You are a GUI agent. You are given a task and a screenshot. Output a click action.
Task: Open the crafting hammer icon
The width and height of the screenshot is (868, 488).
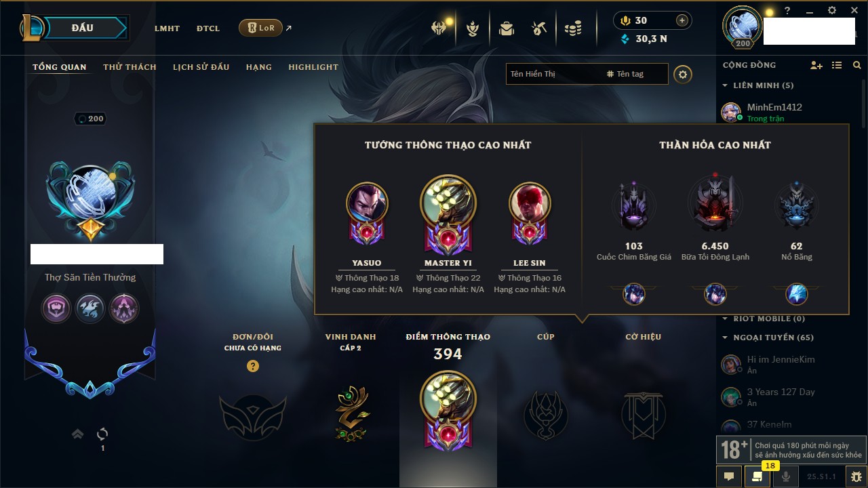[539, 28]
